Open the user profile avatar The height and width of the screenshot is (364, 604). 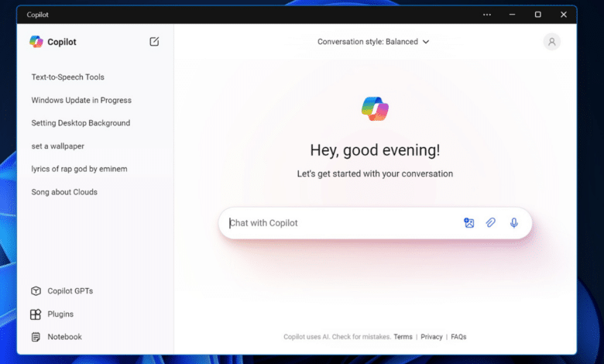point(551,42)
